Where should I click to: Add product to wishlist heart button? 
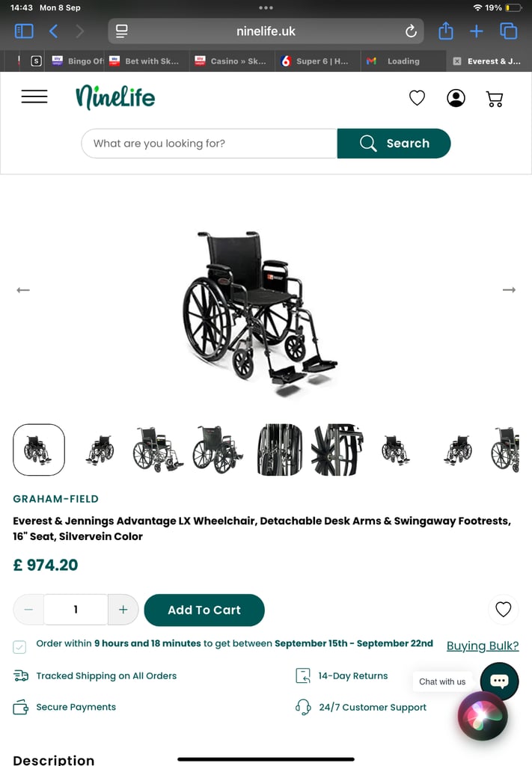(503, 609)
